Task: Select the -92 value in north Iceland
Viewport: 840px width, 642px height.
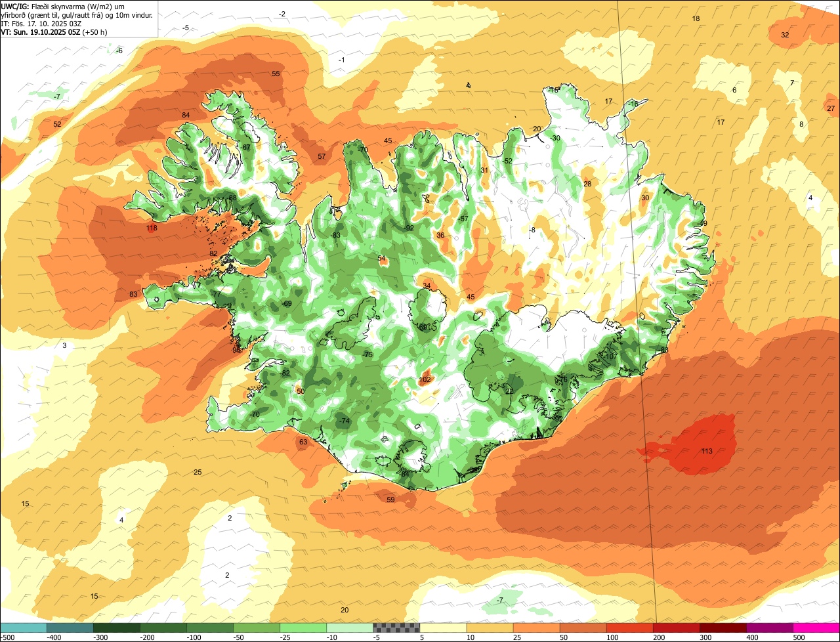Action: pos(409,228)
